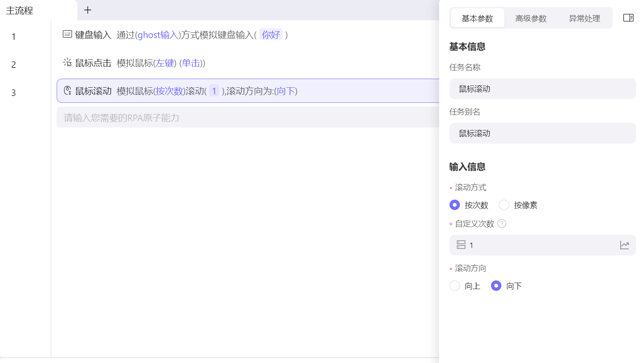Select the 按次数 scroll mode
This screenshot has width=644, height=363.
point(455,205)
